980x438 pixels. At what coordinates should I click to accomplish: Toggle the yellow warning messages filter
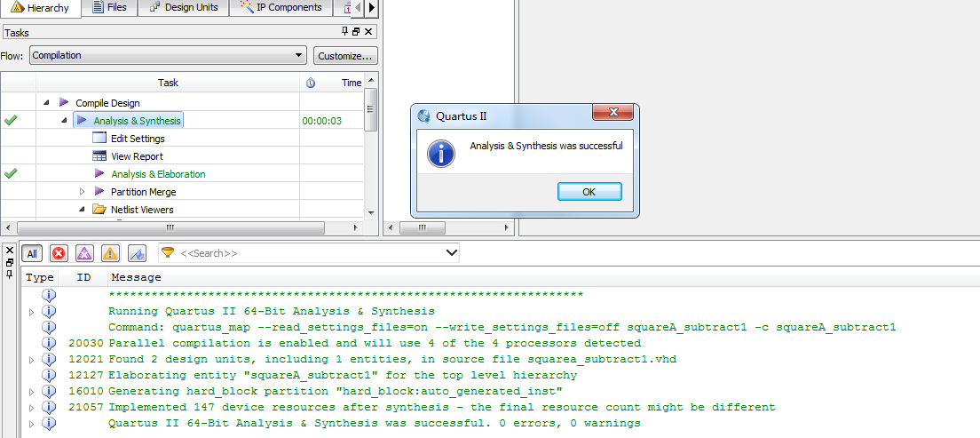(110, 253)
